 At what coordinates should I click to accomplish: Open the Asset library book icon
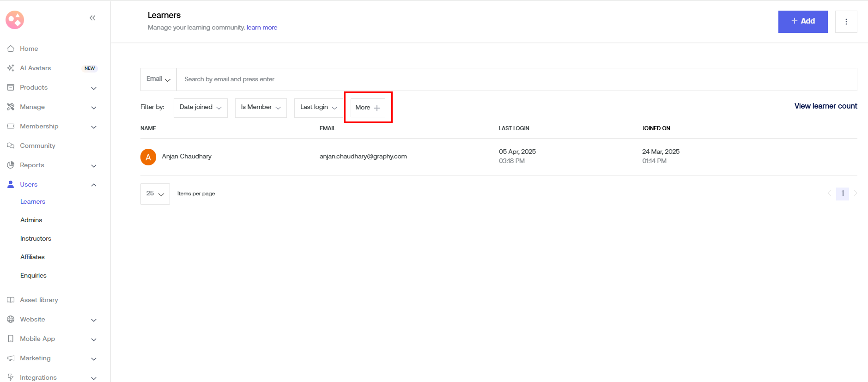[11, 300]
